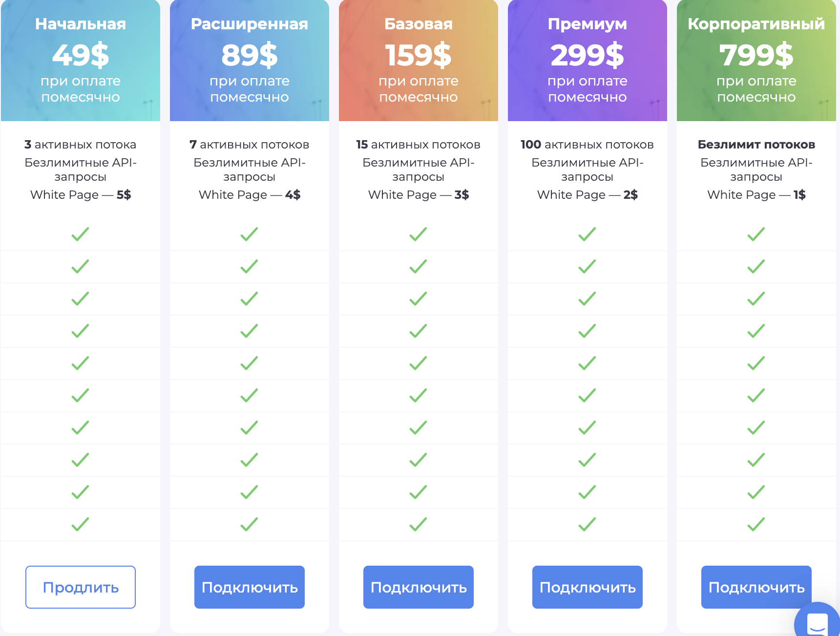The image size is (840, 636).
Task: Click "Безлимит потоков" text in Корпоративный plan
Action: (x=756, y=145)
